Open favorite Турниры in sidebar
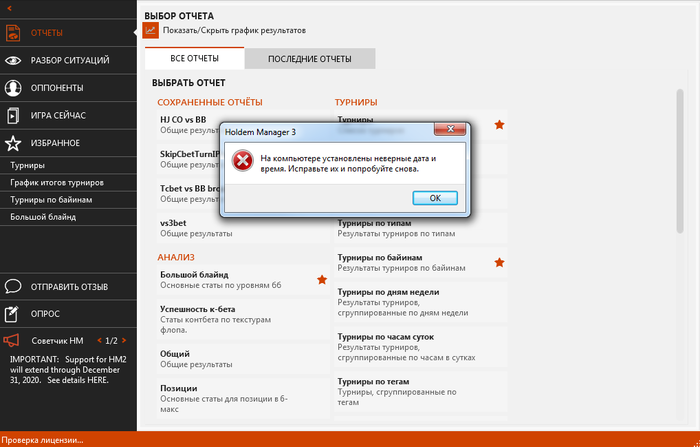This screenshot has height=447, width=700. (x=68, y=166)
